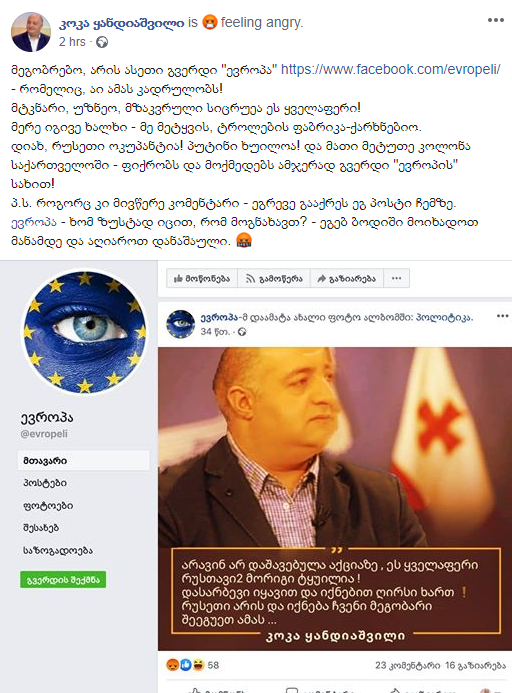Click the globe icon beside 34 წთ timestamp
The image size is (512, 693).
[242, 332]
